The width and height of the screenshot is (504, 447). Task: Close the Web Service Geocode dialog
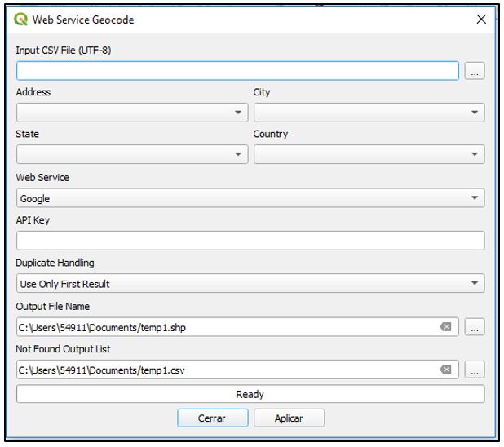481,20
